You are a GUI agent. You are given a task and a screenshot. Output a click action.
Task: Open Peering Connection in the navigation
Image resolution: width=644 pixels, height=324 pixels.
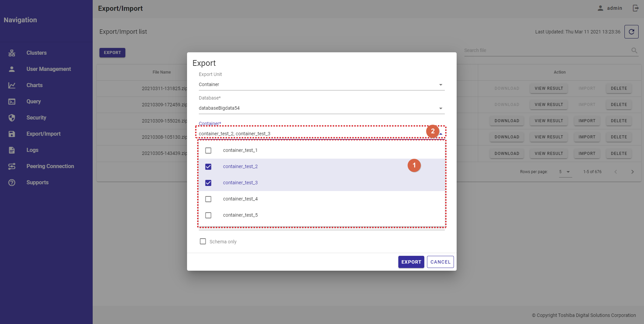(50, 166)
